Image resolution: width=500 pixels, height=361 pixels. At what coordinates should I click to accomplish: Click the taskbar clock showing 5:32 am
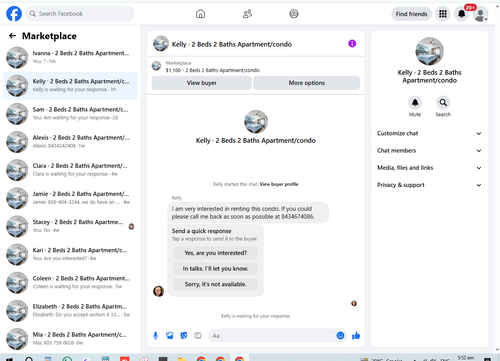point(465,358)
